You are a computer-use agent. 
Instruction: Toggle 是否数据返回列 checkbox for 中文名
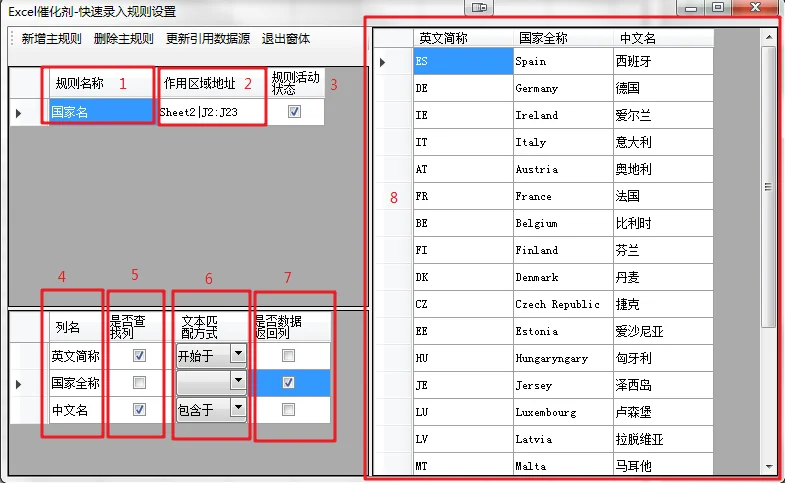click(288, 410)
